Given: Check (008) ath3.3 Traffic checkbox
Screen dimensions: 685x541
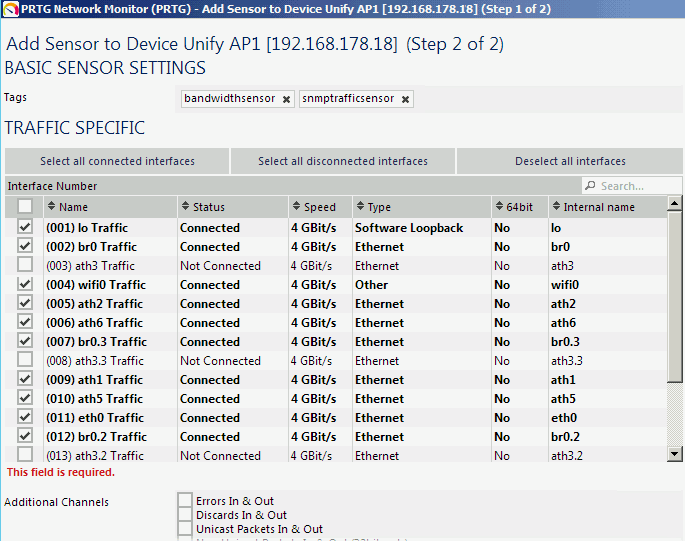Looking at the screenshot, I should 25,359.
